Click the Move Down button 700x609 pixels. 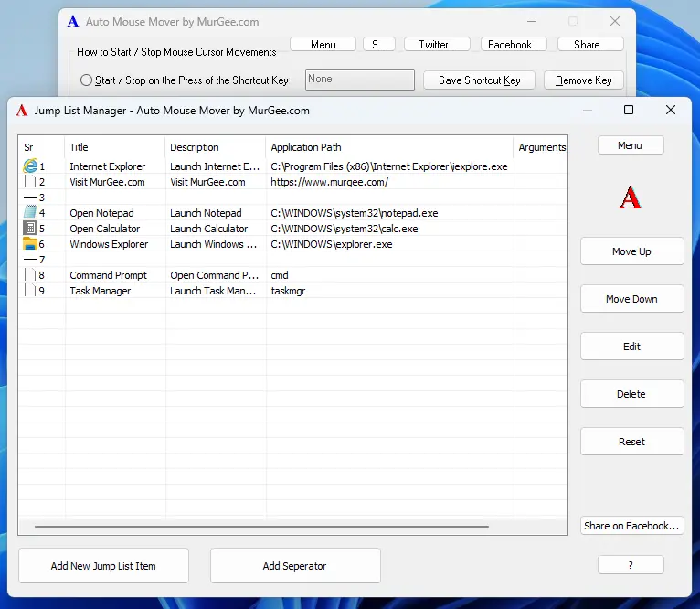tap(631, 298)
